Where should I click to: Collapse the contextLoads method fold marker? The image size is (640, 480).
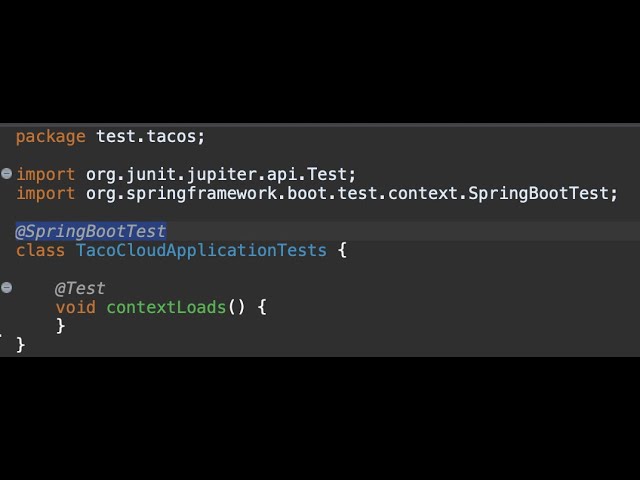click(x=6, y=288)
